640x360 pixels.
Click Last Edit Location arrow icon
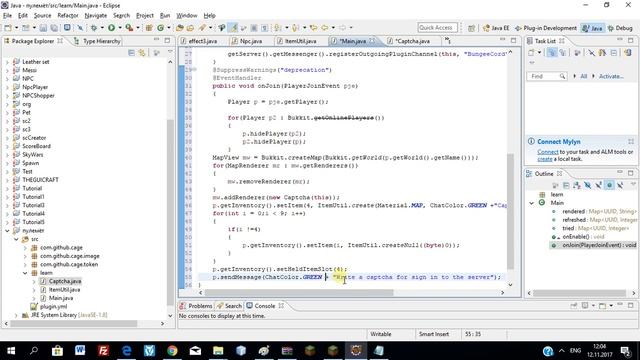[x=313, y=28]
